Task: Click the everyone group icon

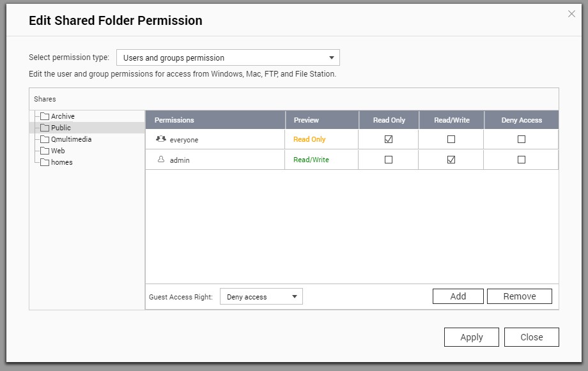Action: [x=160, y=139]
